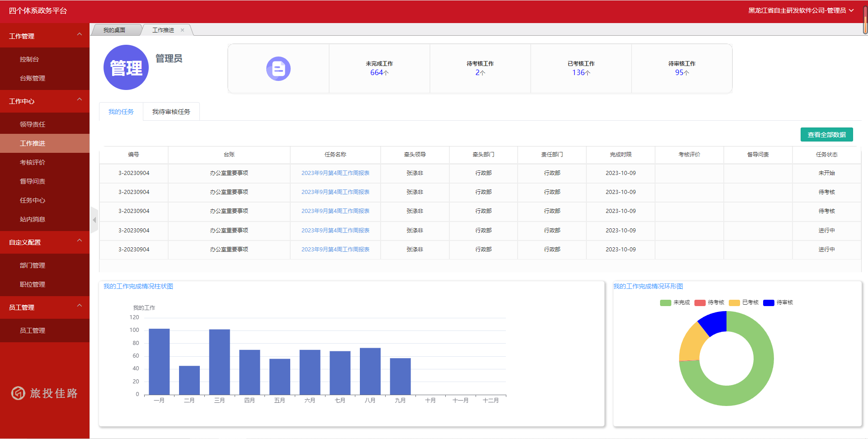
Task: Click the 九月 bar in the chart
Action: pyautogui.click(x=400, y=376)
